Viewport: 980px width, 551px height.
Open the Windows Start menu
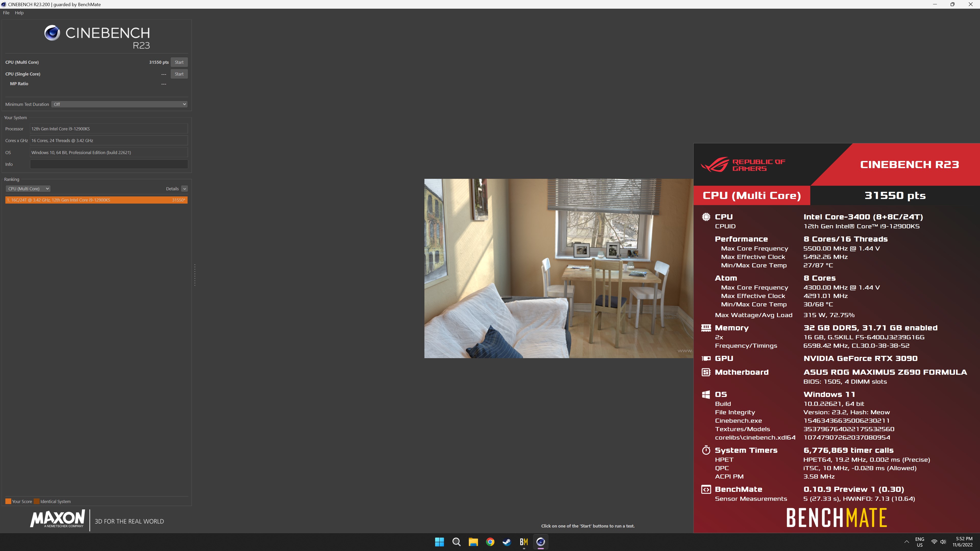[439, 542]
